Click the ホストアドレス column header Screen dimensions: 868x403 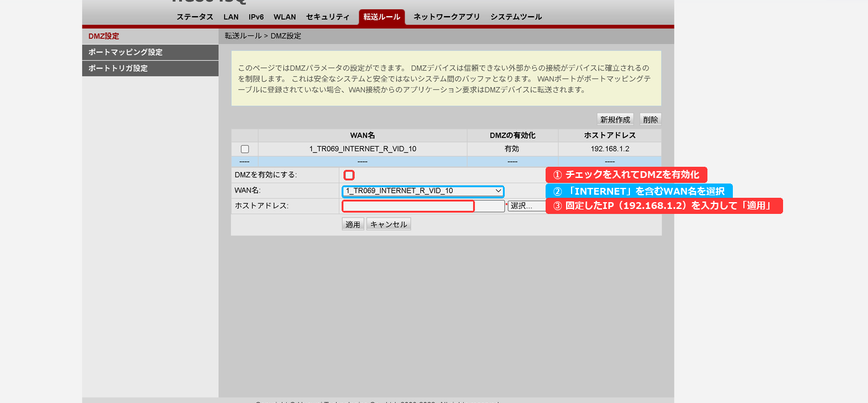[x=610, y=135]
